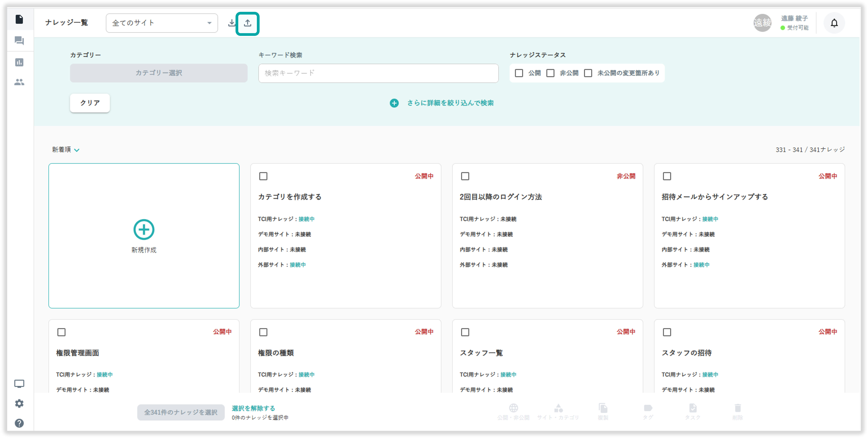Click the download knowledge icon
Image resolution: width=868 pixels, height=438 pixels.
click(232, 23)
